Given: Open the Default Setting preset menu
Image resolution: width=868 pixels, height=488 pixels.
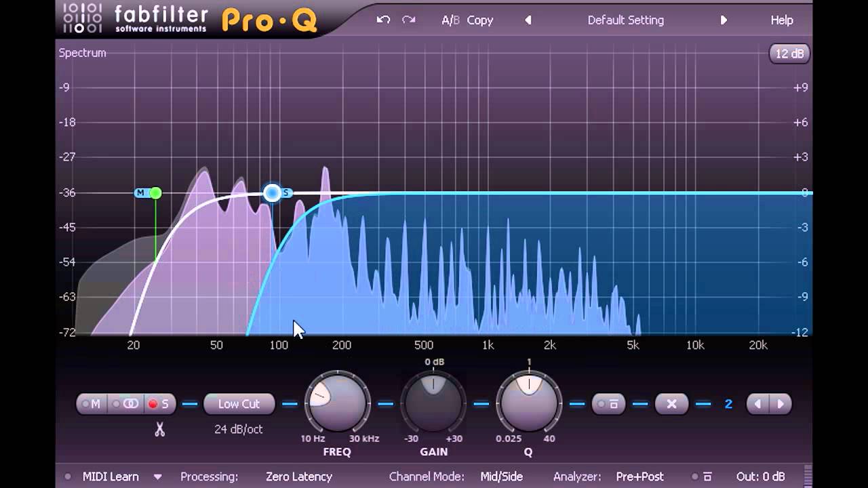Looking at the screenshot, I should (625, 20).
